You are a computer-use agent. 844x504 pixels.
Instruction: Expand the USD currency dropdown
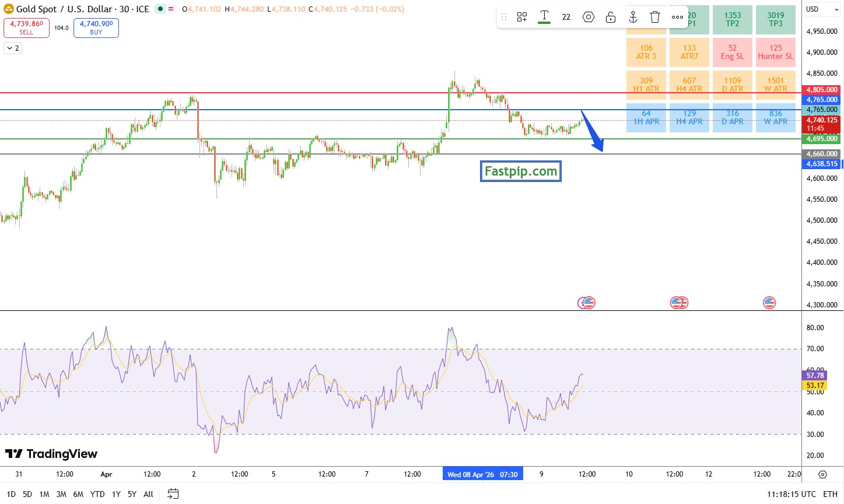(822, 9)
